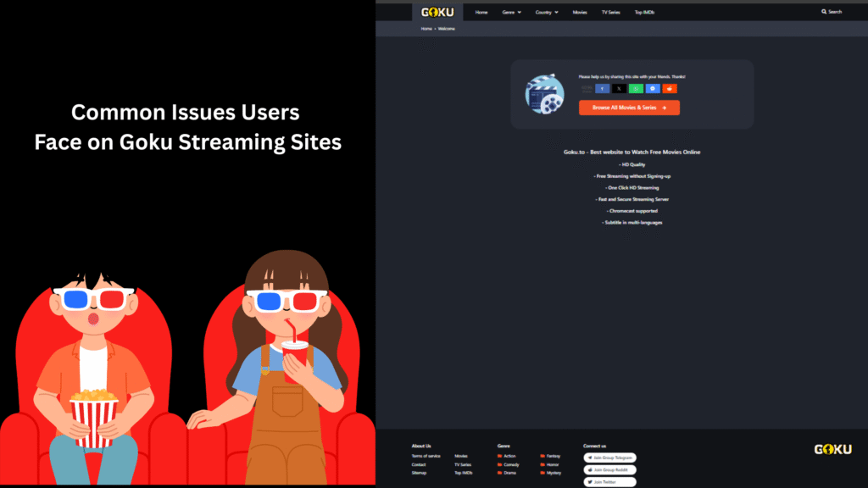868x488 pixels.
Task: Click the folder icon beside Action
Action: [500, 456]
